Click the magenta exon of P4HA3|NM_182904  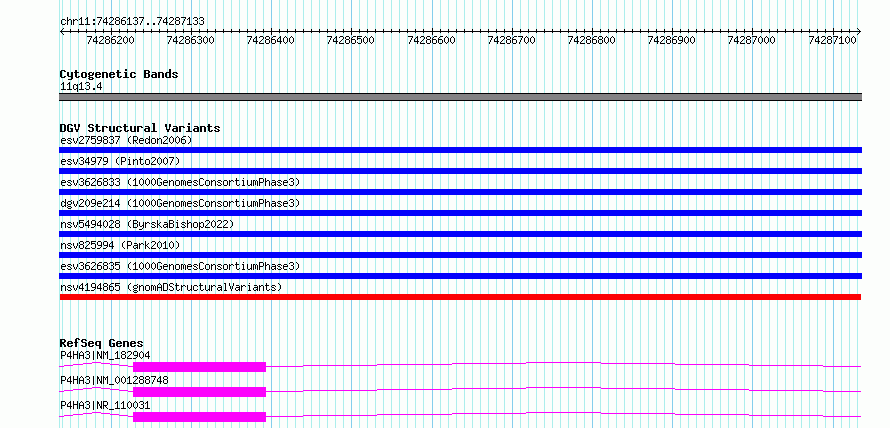[199, 367]
